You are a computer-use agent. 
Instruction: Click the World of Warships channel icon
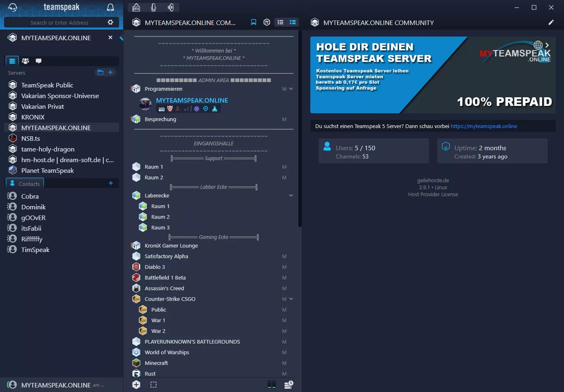pos(136,352)
